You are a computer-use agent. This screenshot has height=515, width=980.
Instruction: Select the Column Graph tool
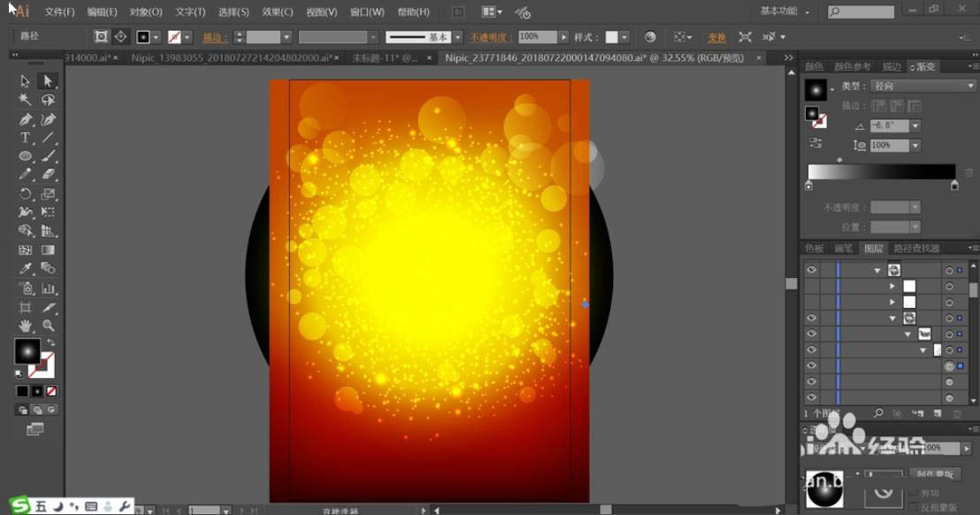[x=48, y=288]
